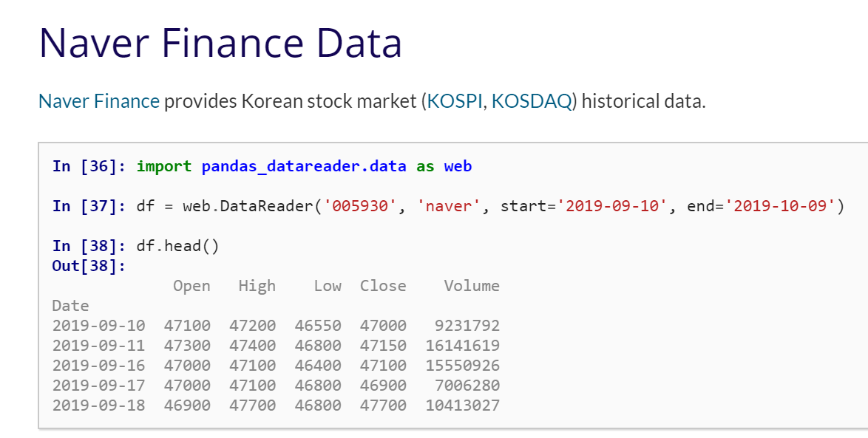Screen dimensions: 868x438
Task: Click the Close column header
Action: (383, 286)
